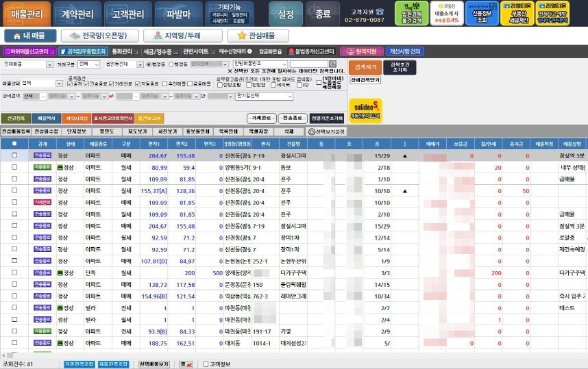Click the 신용정보 조회 icon

click(482, 13)
